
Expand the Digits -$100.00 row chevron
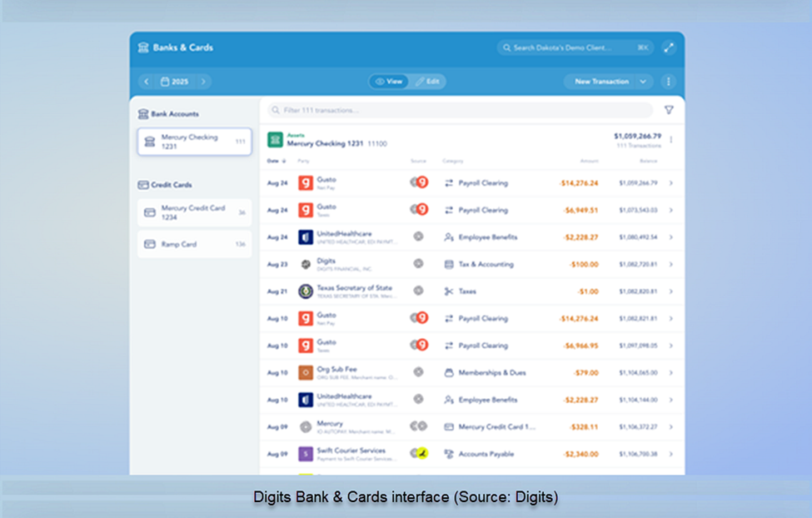(x=670, y=264)
